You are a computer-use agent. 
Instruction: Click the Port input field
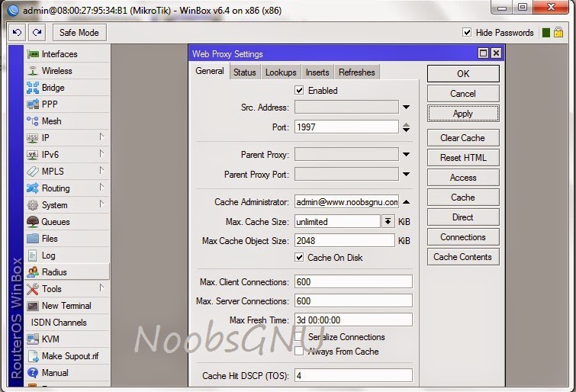(x=346, y=127)
